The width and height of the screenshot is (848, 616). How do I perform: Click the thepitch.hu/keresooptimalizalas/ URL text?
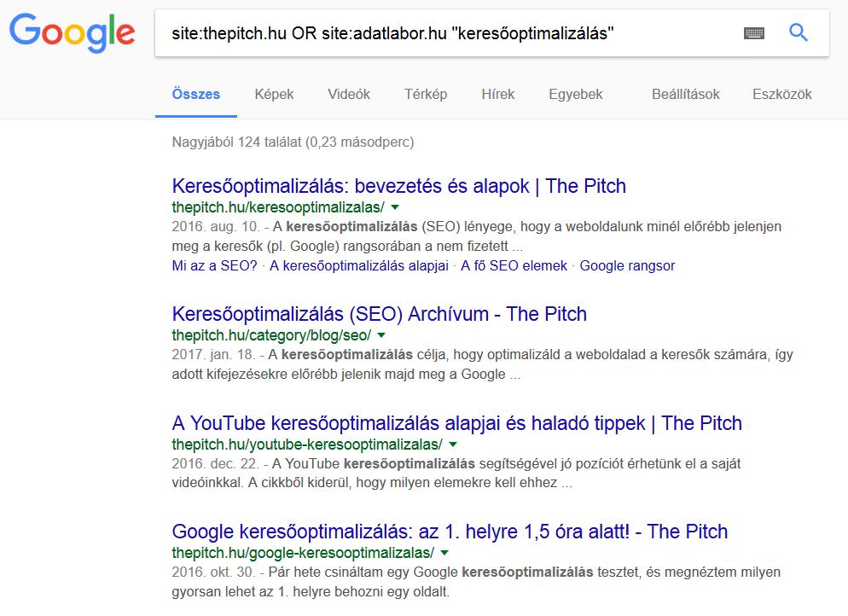coord(278,207)
